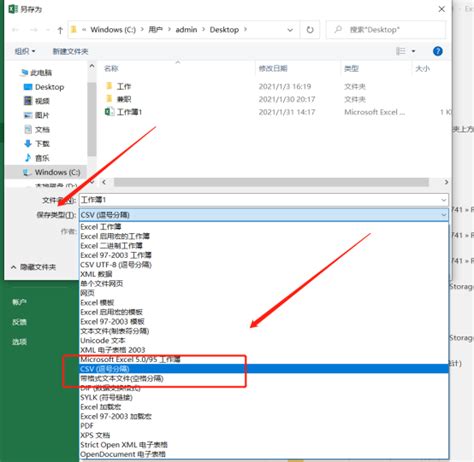
Task: Click the Back navigation arrow
Action: click(x=15, y=30)
